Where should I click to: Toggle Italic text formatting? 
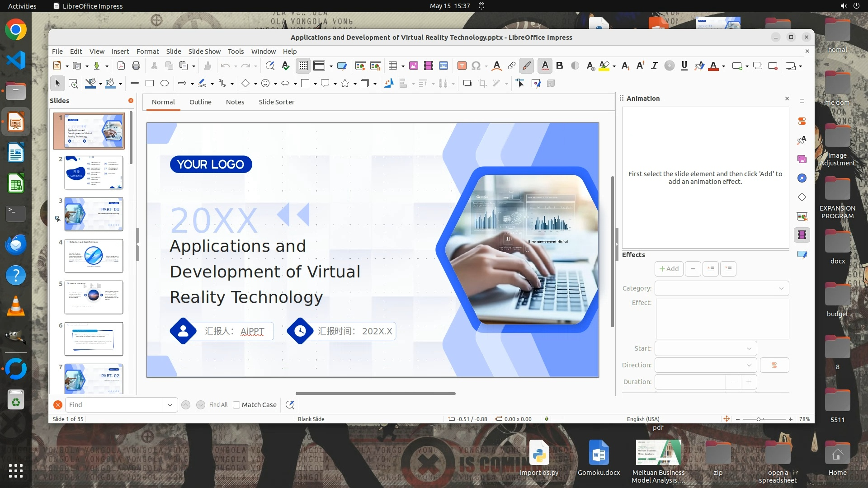point(654,66)
